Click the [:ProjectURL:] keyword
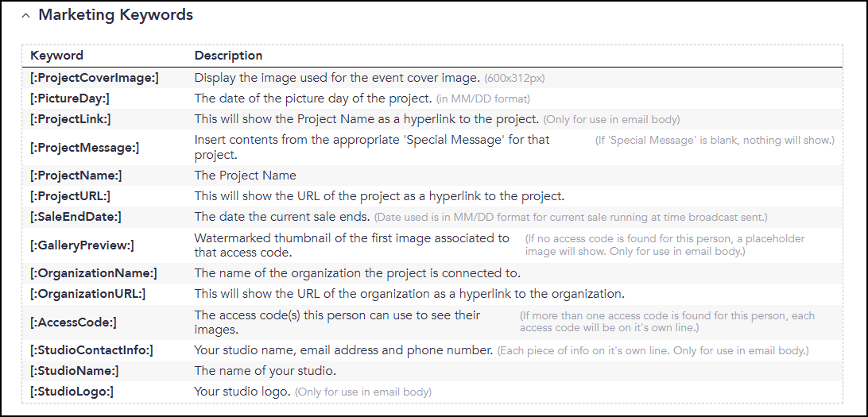The height and width of the screenshot is (417, 868). point(70,195)
